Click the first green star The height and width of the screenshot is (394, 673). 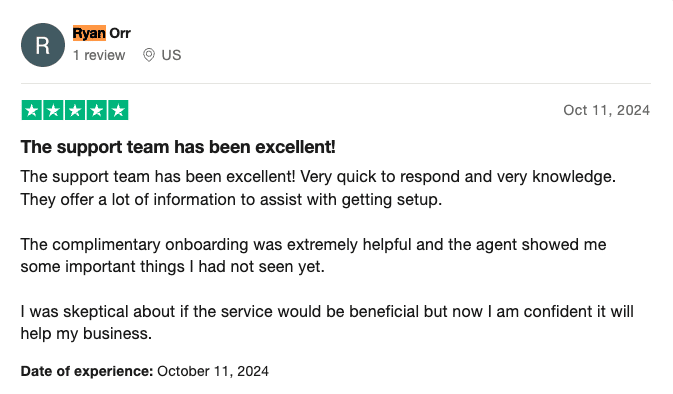32,110
